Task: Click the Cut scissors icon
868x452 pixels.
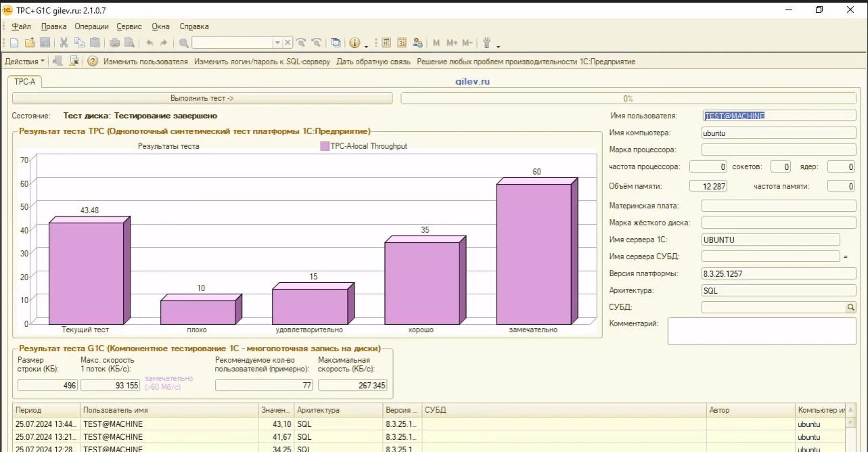Action: pos(64,43)
